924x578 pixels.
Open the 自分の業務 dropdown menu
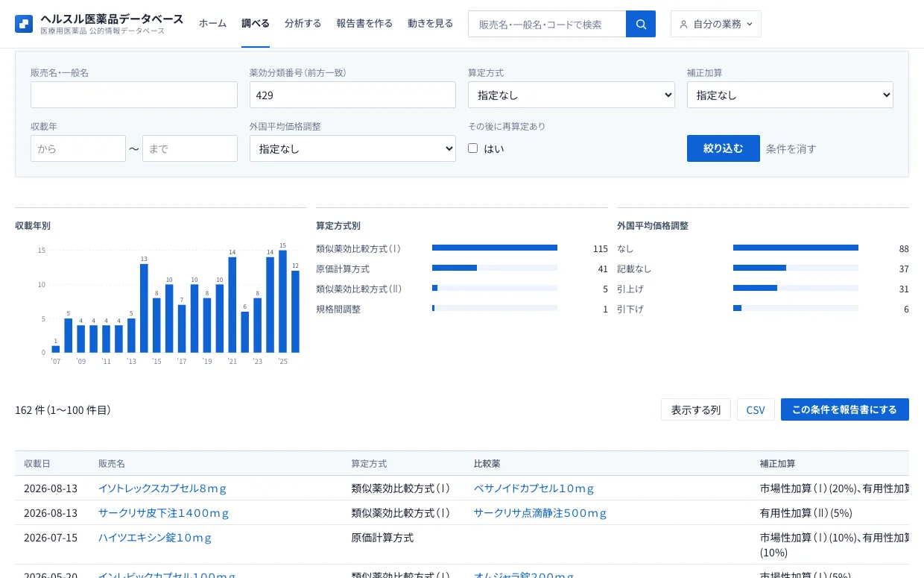click(716, 24)
